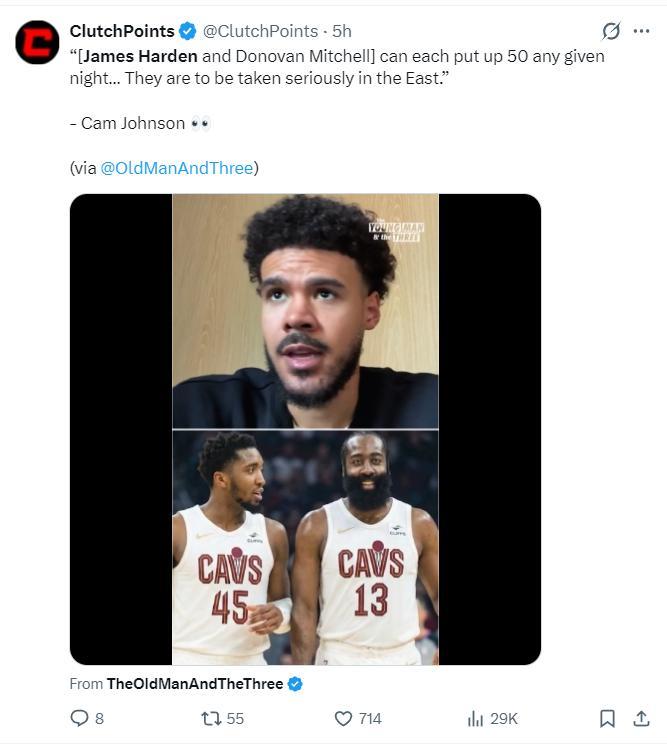Open the ClutchPoints display name link
The height and width of the screenshot is (745, 667).
[121, 32]
